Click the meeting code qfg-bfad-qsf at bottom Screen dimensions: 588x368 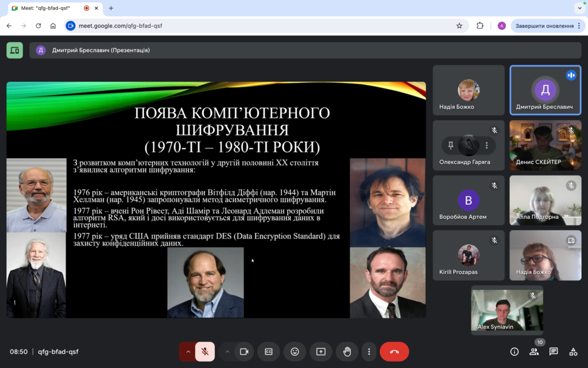[x=58, y=351]
